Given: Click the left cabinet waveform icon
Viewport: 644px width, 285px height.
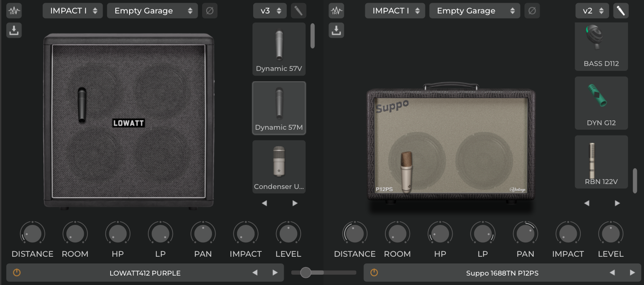Looking at the screenshot, I should click(14, 11).
